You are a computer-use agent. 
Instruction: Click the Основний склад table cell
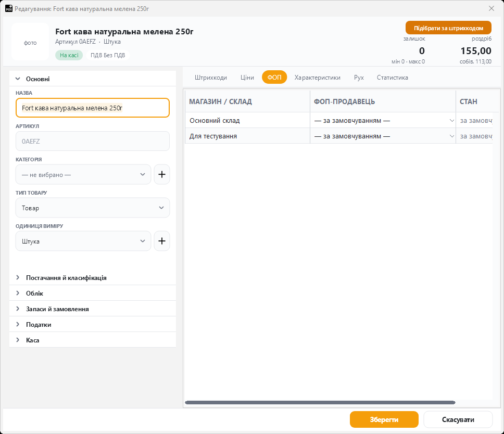(x=247, y=120)
